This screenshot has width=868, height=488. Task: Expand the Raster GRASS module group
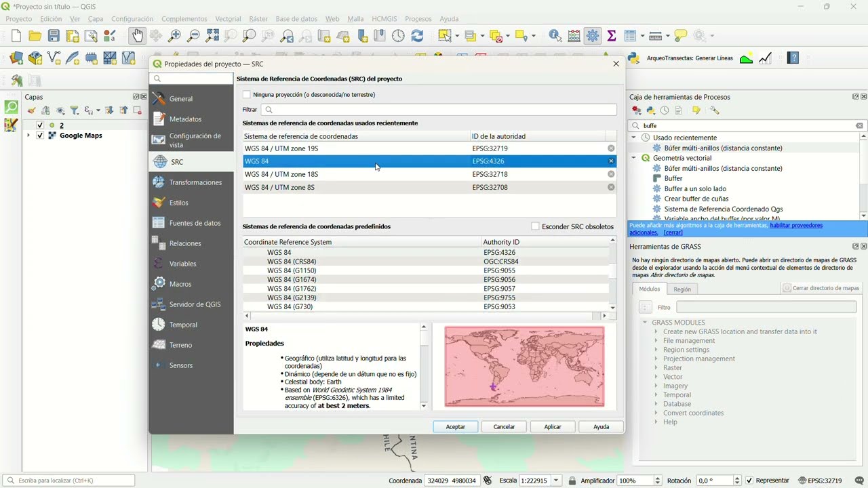pos(656,368)
